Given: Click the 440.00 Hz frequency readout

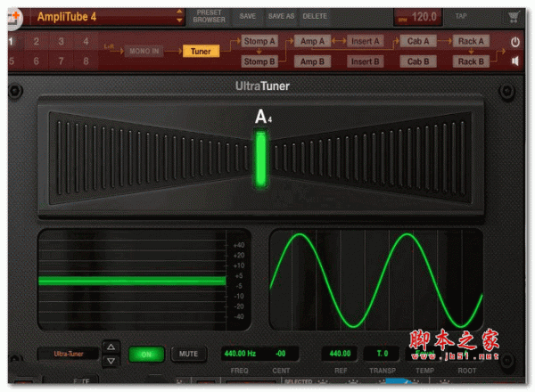Looking at the screenshot, I should 240,354.
